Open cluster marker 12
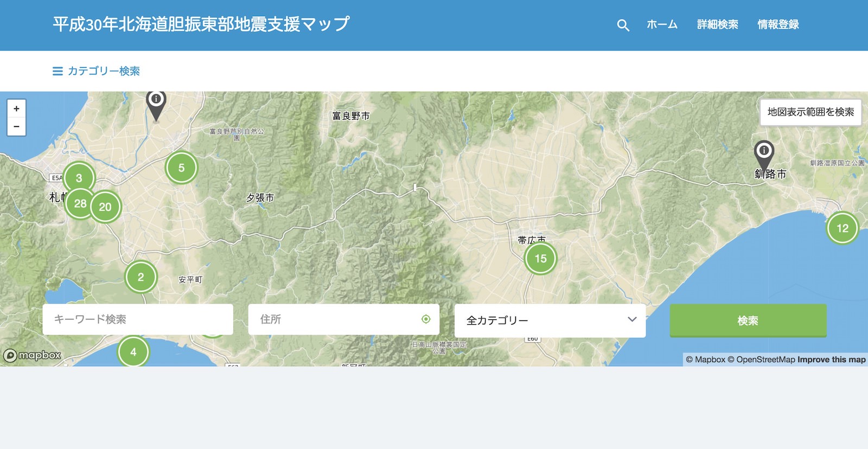The height and width of the screenshot is (449, 868). 843,228
